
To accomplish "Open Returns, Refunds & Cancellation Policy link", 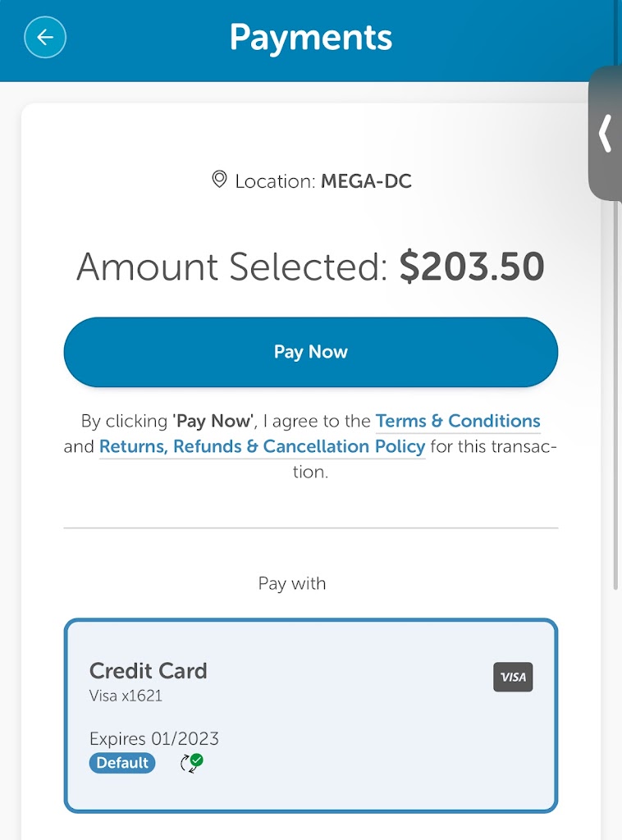I will (262, 446).
